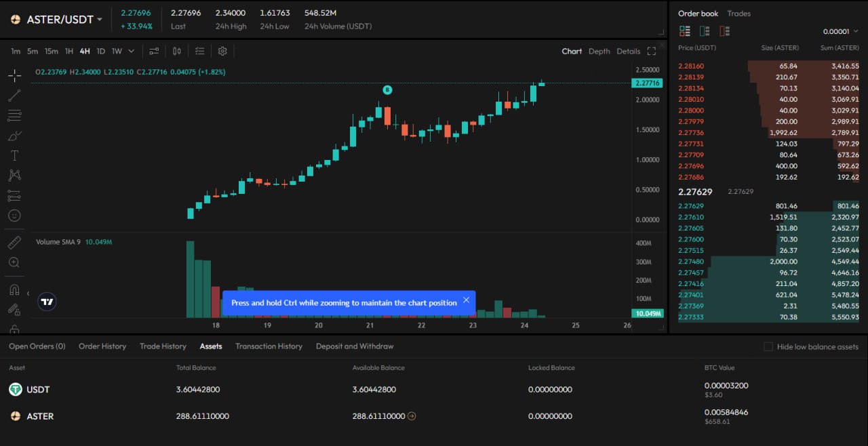Toggle lock all drawing tools
The width and height of the screenshot is (868, 446).
tap(14, 329)
